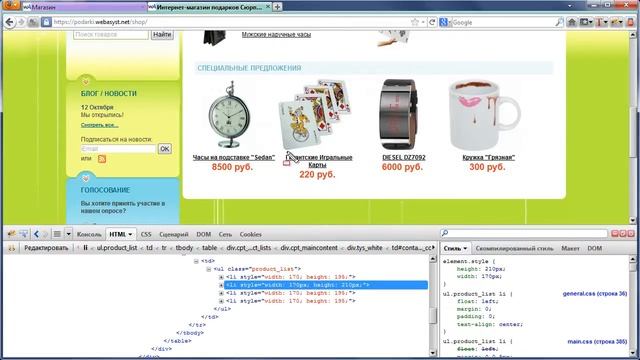640x360 pixels.
Task: Select table in the breadcrumb path
Action: 209,248
